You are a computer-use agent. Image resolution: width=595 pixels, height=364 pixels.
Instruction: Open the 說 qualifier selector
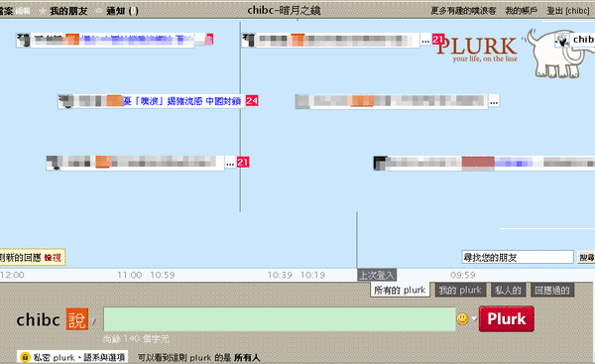(76, 318)
